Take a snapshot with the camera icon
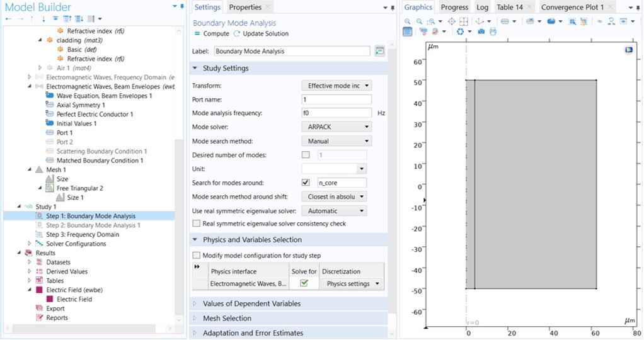The width and height of the screenshot is (644, 340). click(x=481, y=31)
